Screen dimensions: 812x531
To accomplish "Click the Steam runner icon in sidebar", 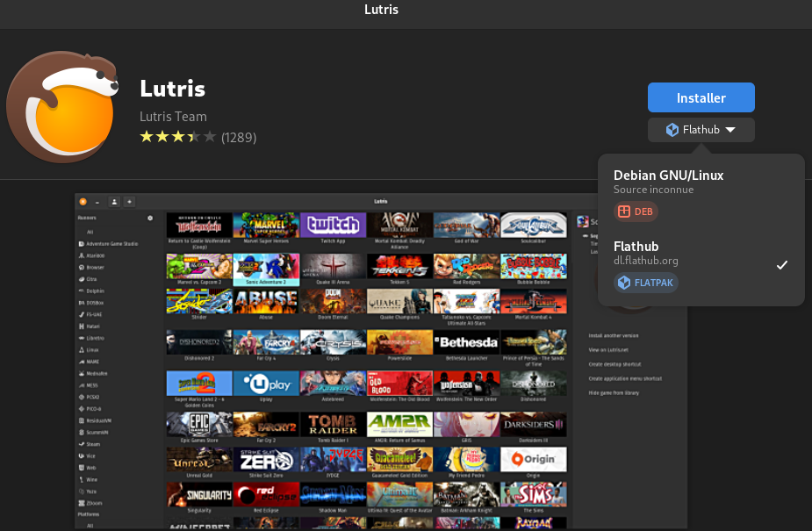I will [82, 444].
